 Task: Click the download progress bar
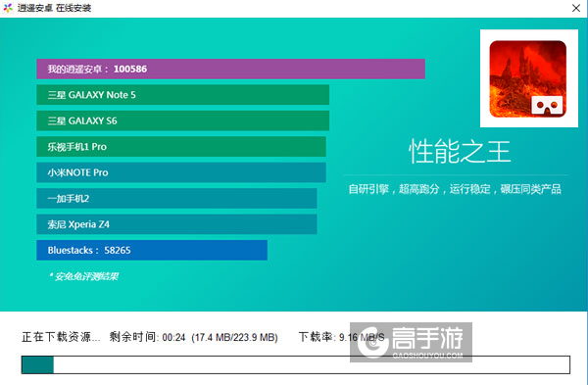point(296,364)
